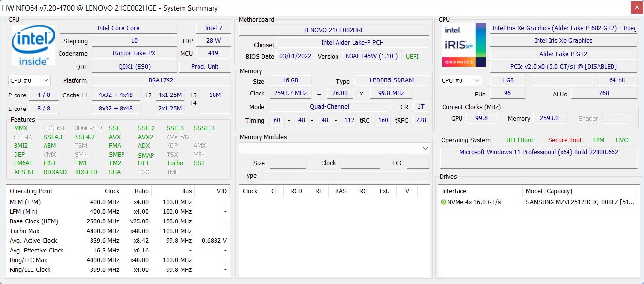
Task: Click the tRFC value 728
Action: [421, 120]
